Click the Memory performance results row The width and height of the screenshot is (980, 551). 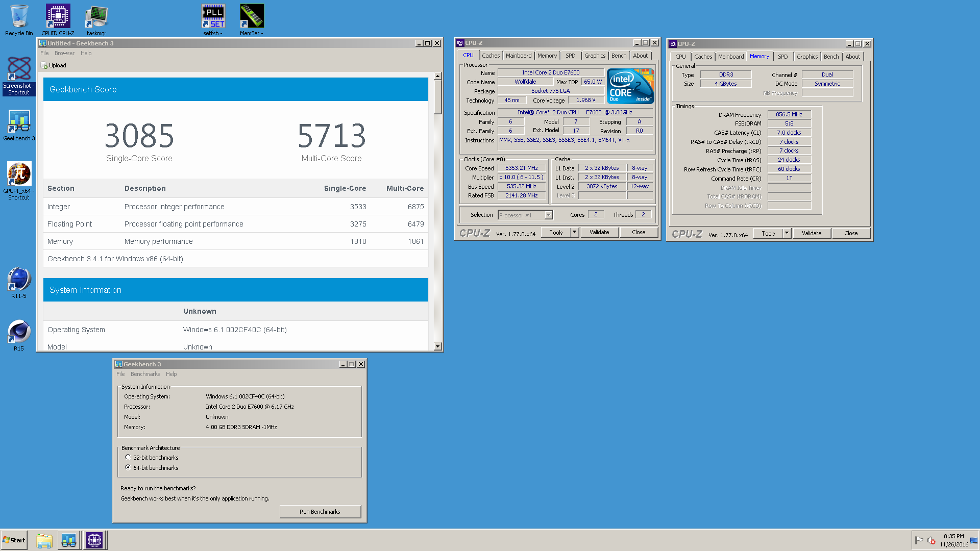[236, 241]
